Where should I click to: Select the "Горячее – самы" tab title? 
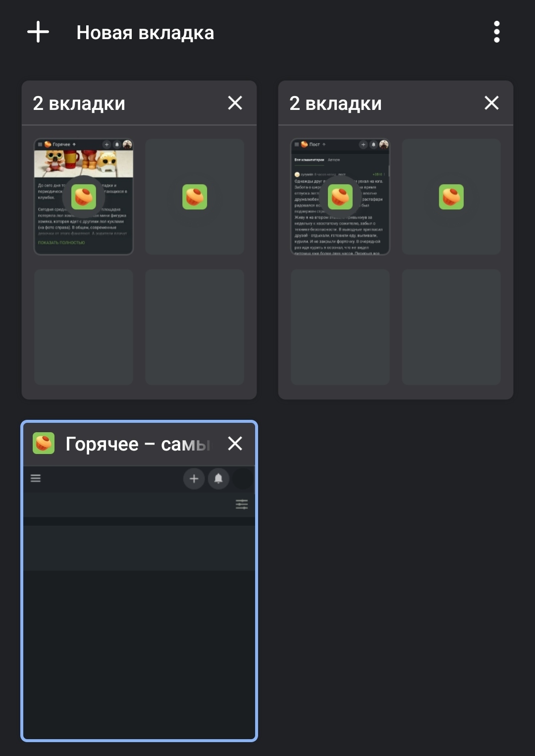139,444
